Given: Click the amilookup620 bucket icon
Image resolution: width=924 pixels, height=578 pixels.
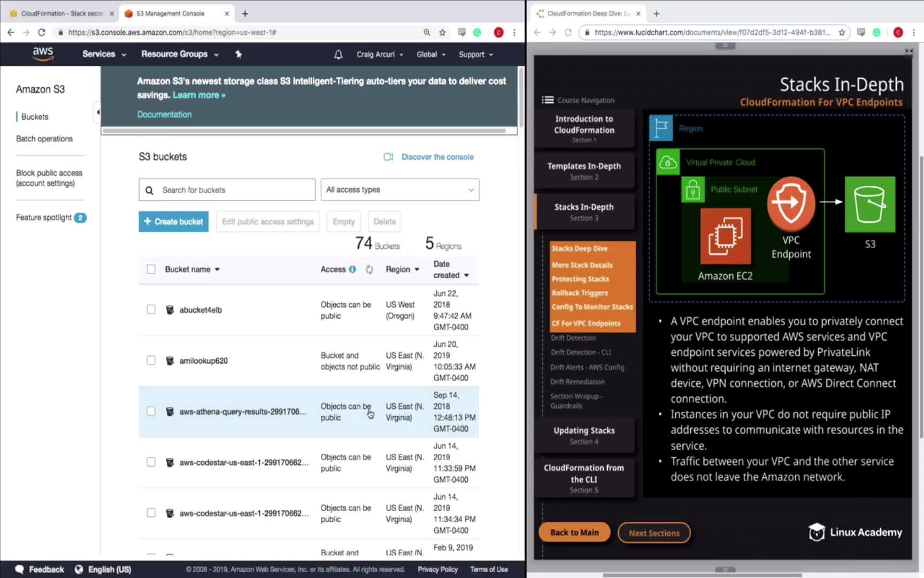Looking at the screenshot, I should coord(170,361).
